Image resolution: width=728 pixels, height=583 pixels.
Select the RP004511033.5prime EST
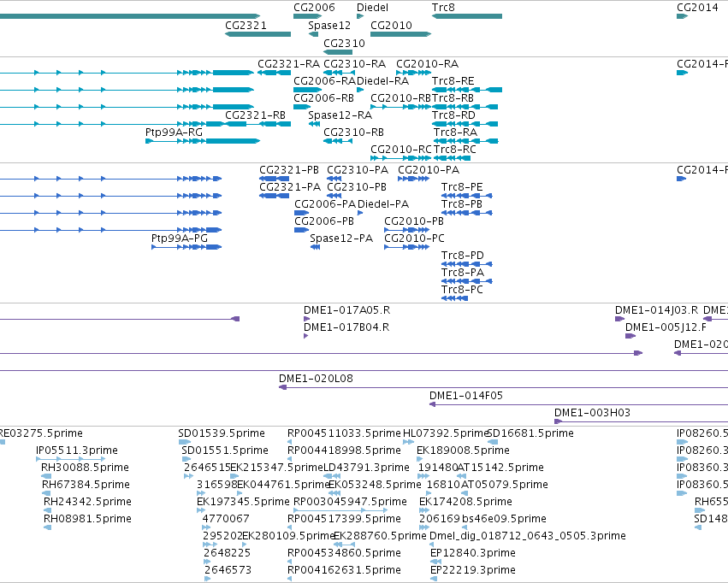(x=289, y=442)
